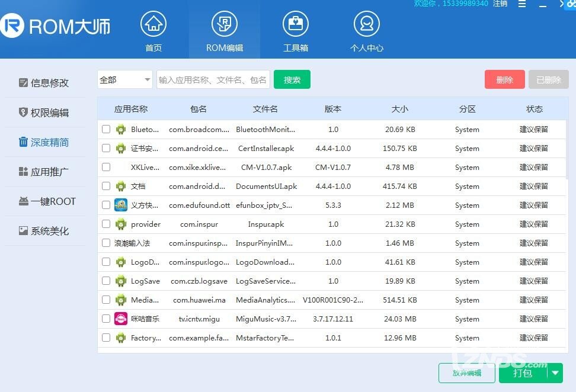Screen dimensions: 576x392
Task: Check the 浪潮输入法 row checkbox
Action: [106, 243]
